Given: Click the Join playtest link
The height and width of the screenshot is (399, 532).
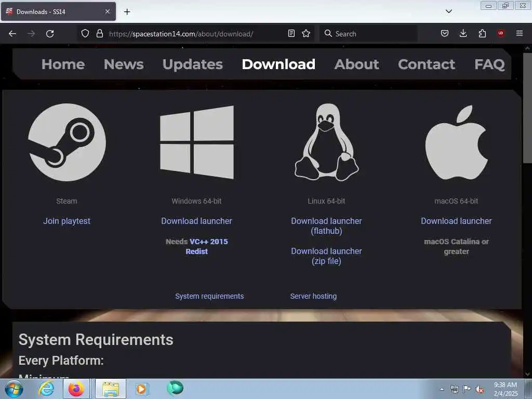Looking at the screenshot, I should point(67,221).
